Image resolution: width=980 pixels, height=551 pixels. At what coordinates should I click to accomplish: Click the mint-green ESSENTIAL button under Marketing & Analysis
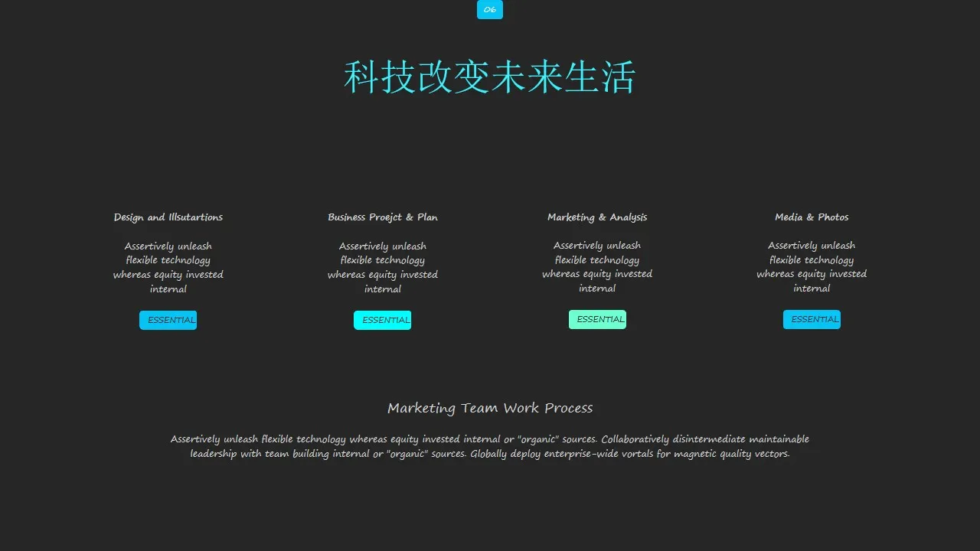point(597,319)
